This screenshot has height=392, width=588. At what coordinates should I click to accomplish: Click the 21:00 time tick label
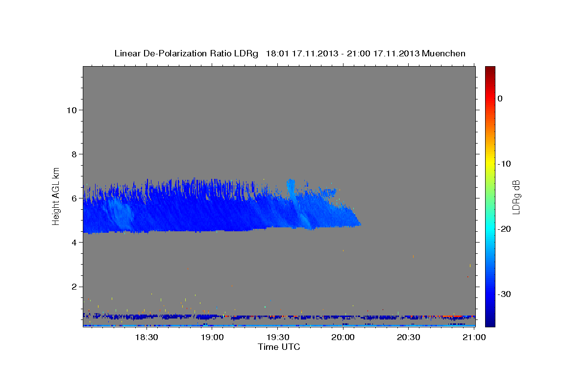point(474,337)
